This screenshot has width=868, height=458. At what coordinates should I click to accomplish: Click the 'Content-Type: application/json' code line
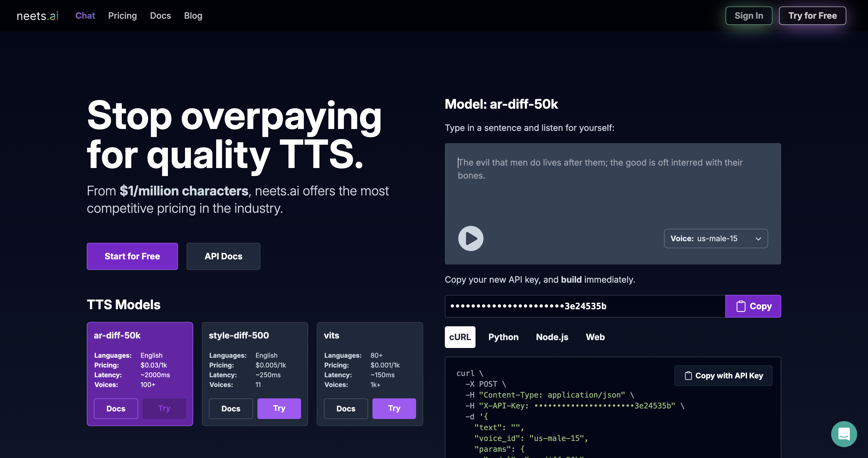pos(550,395)
